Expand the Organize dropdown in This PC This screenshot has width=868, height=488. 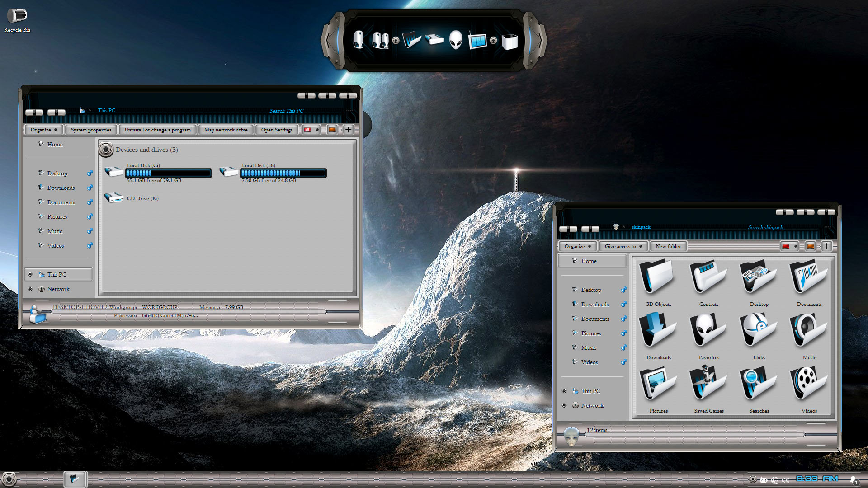[44, 130]
